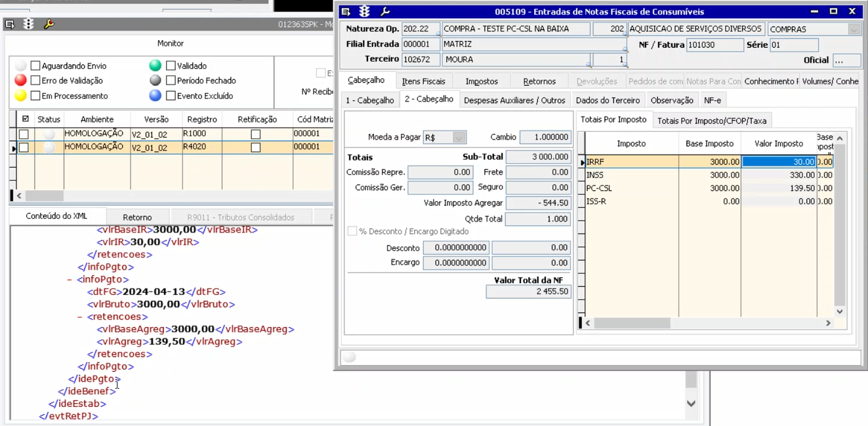Click the wrench icon in the Entradas window
This screenshot has width=868, height=426.
385,12
